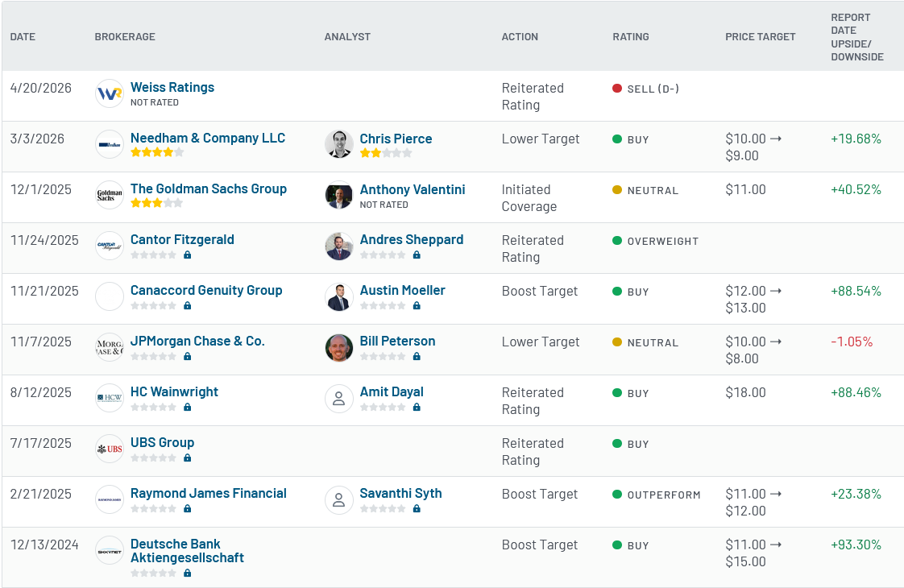Click Amit Dayal's placeholder avatar icon
Viewport: 904px width, 588px height.
point(339,398)
